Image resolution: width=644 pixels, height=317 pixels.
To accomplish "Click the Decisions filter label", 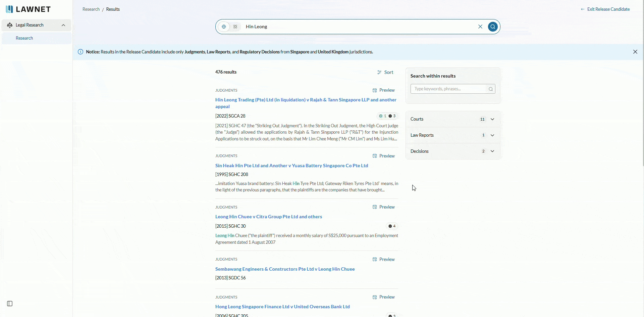I will click(x=420, y=151).
